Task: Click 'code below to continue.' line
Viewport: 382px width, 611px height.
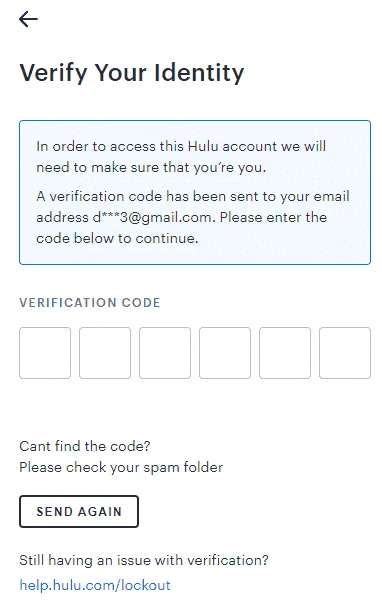Action: click(x=117, y=238)
